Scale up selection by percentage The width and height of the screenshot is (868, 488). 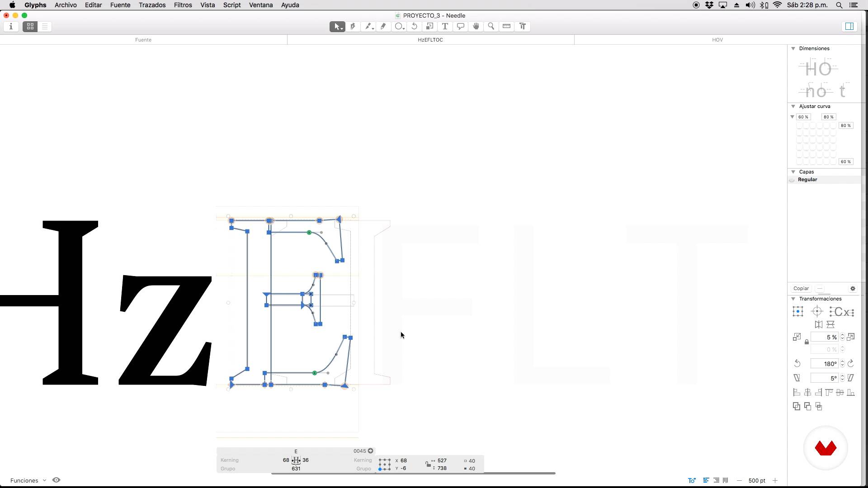point(851,337)
